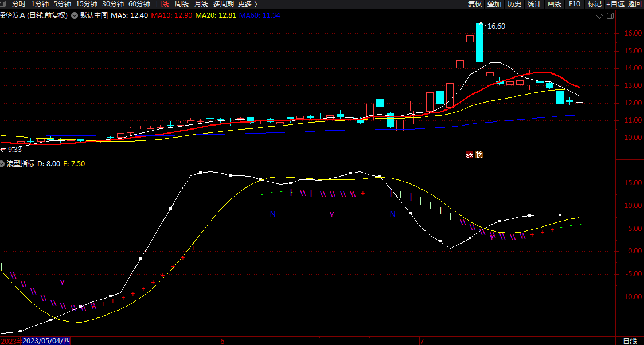Image resolution: width=644 pixels, height=345 pixels.
Task: Switch to 周线 weekly chart
Action: pos(182,4)
